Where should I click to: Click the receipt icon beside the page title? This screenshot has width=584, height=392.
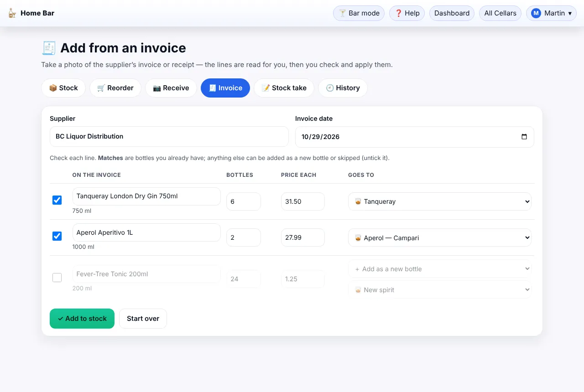[49, 48]
